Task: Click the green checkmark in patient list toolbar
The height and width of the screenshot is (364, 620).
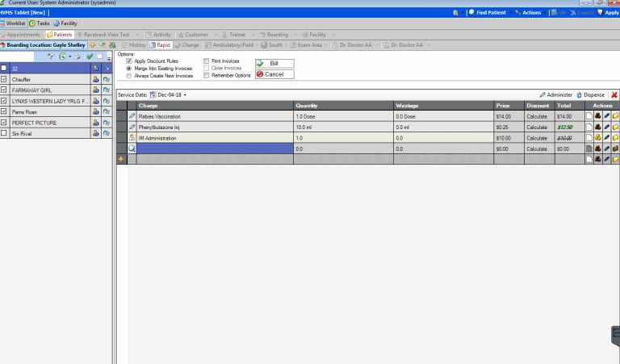Action: click(90, 56)
